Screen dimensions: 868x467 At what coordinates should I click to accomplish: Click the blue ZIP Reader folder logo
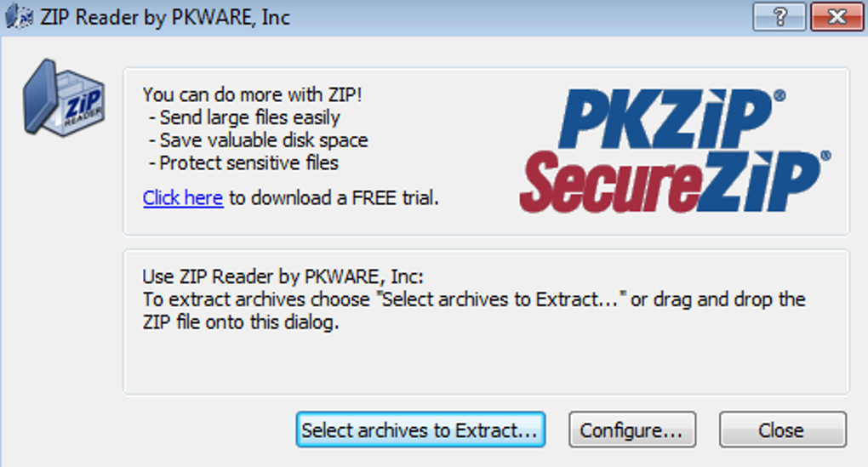(64, 99)
